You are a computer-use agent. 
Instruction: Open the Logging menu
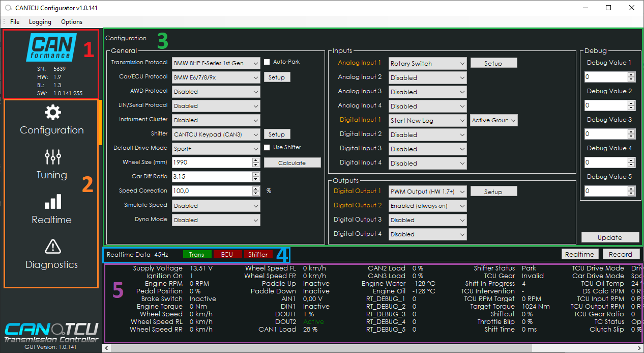pyautogui.click(x=40, y=22)
